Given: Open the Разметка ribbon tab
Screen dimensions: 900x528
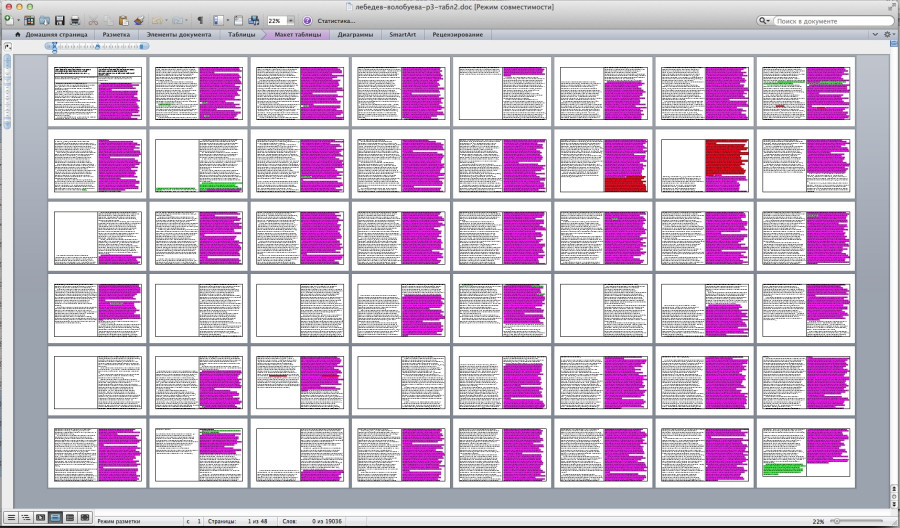Looking at the screenshot, I should 116,35.
